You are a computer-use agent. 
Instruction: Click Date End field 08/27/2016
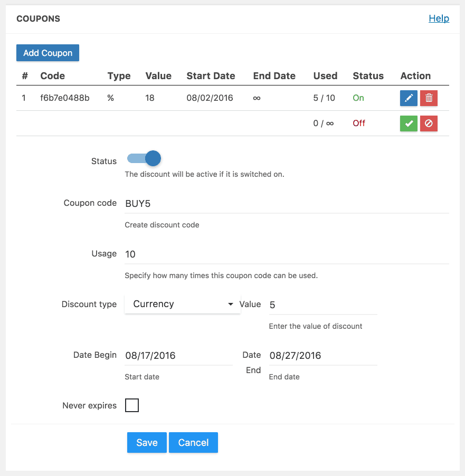pos(323,356)
